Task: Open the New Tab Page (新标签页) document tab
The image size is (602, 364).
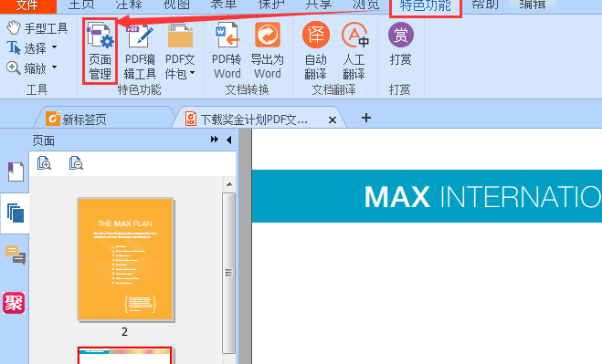Action: [103, 118]
